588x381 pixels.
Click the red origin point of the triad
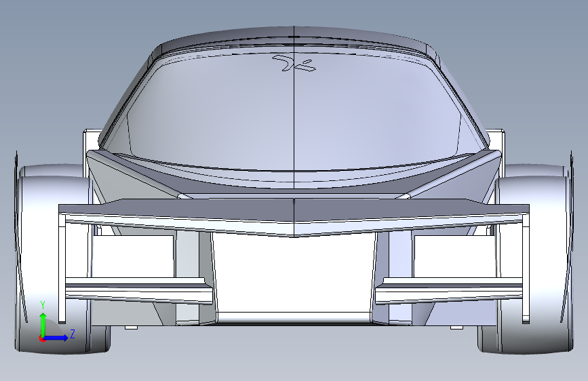click(x=42, y=338)
